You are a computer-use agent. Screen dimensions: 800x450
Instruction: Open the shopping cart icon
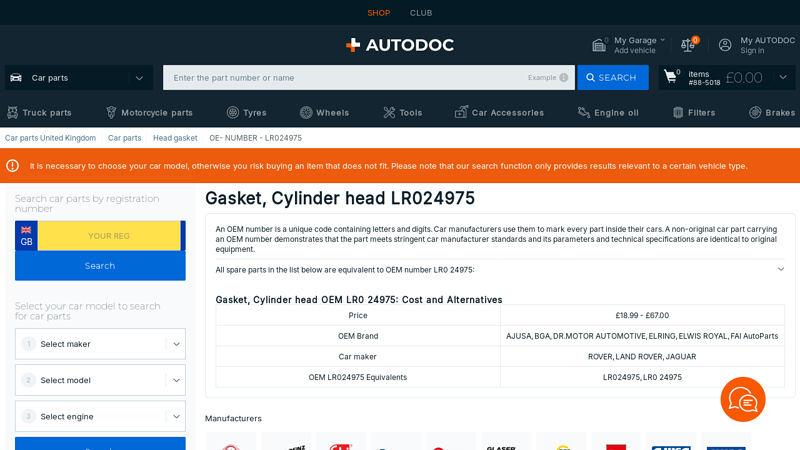point(670,77)
